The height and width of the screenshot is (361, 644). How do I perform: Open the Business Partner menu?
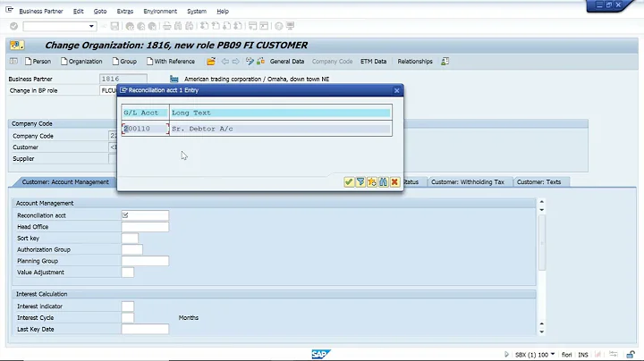[x=41, y=11]
